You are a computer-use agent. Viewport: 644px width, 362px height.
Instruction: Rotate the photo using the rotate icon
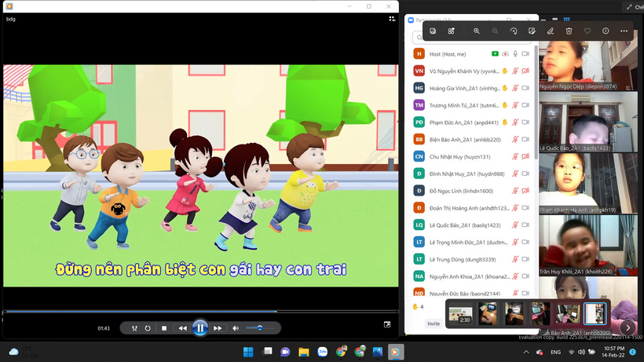(514, 31)
